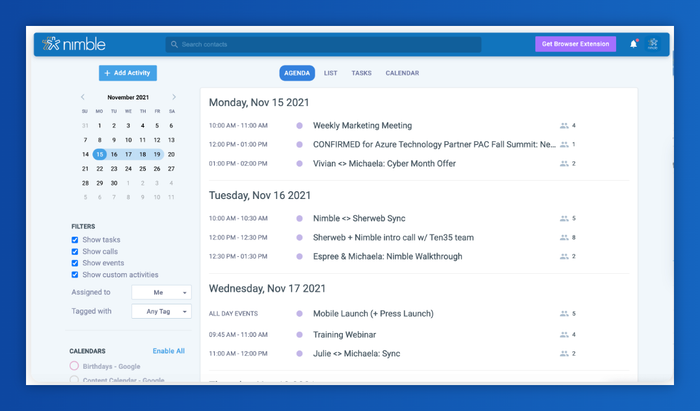The height and width of the screenshot is (411, 700).
Task: Click attendees icon for Nimble Walkthrough
Action: pos(564,257)
